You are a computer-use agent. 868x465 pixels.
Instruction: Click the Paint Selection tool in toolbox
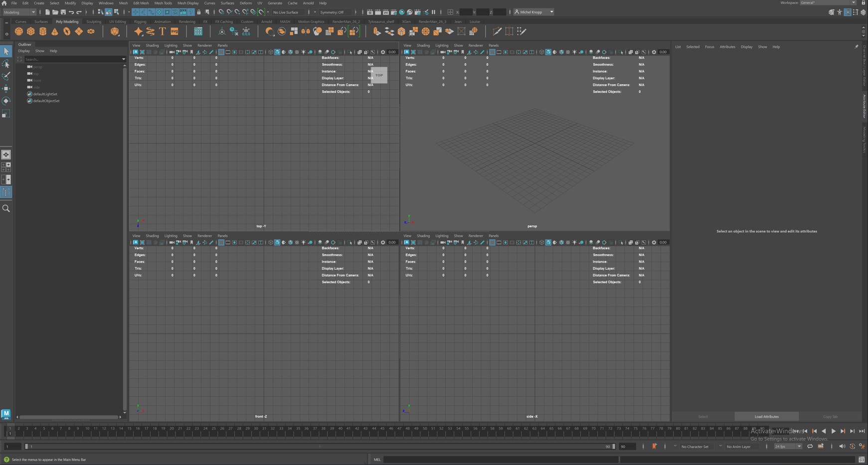click(x=6, y=76)
